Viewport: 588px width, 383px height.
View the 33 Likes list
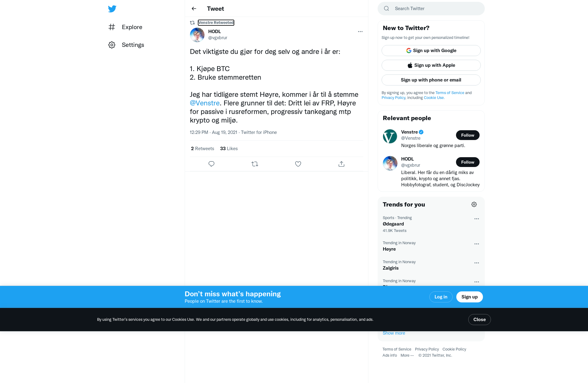pos(229,149)
